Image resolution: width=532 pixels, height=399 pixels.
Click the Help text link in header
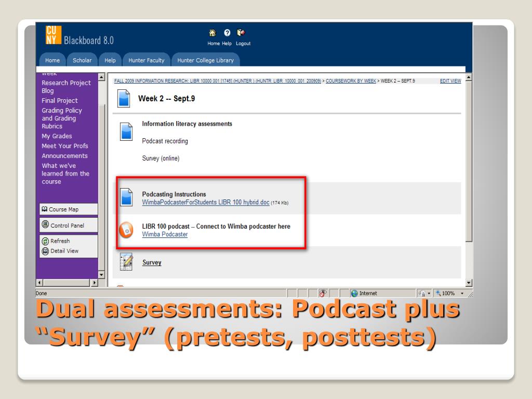[227, 44]
